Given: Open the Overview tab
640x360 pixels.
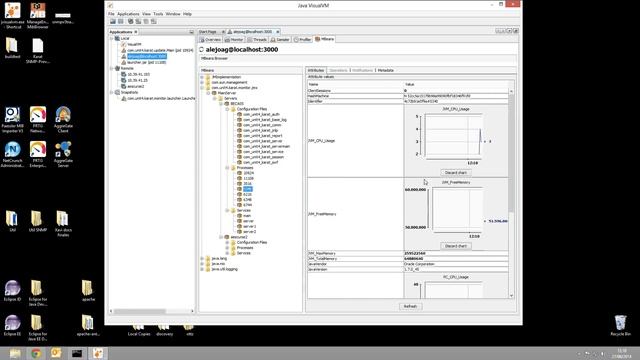Looking at the screenshot, I should point(211,40).
